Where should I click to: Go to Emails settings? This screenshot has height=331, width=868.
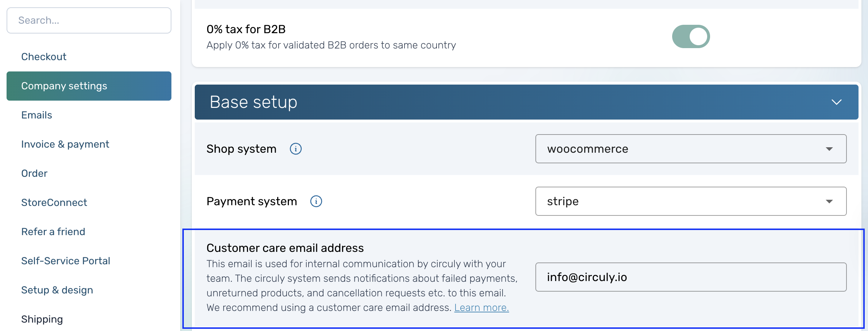tap(36, 115)
